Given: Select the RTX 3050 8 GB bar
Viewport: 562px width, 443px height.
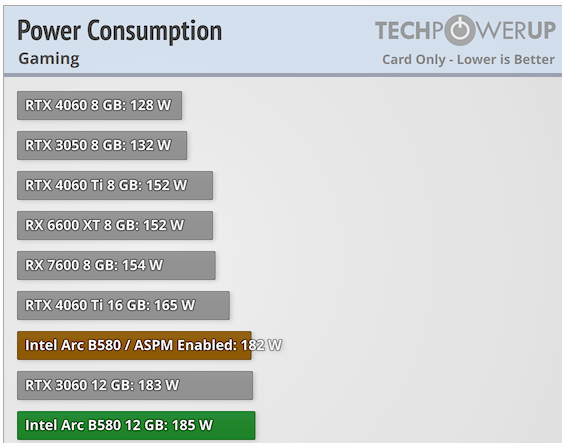Looking at the screenshot, I should click(102, 146).
